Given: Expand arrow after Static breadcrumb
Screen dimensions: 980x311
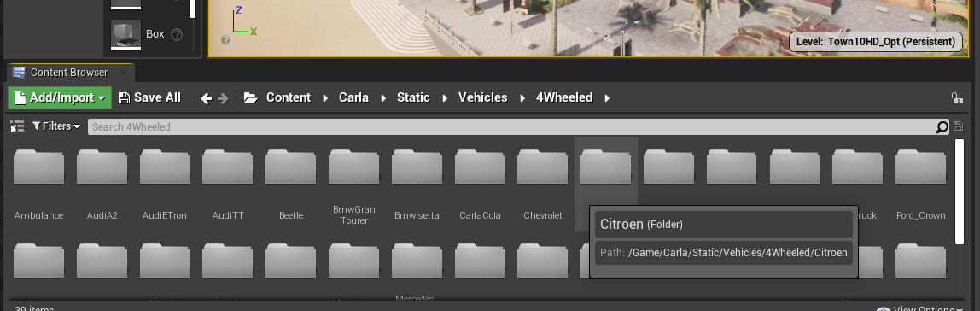Looking at the screenshot, I should (x=445, y=98).
